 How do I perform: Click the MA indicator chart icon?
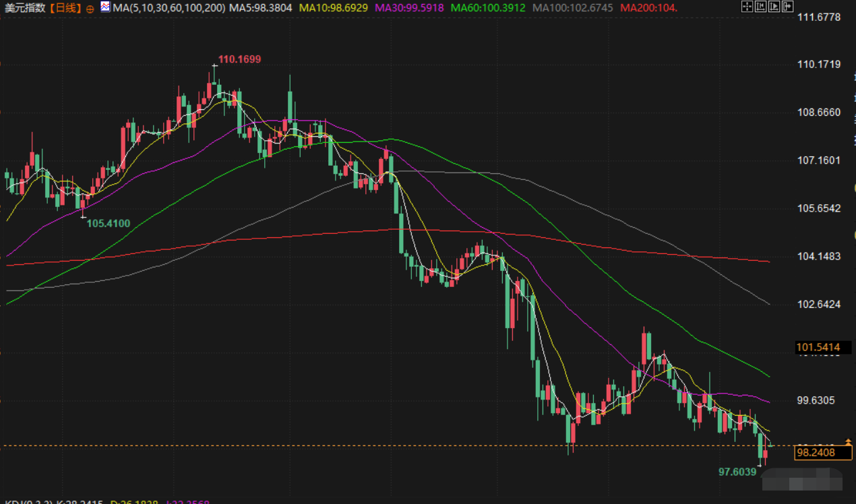(x=106, y=7)
